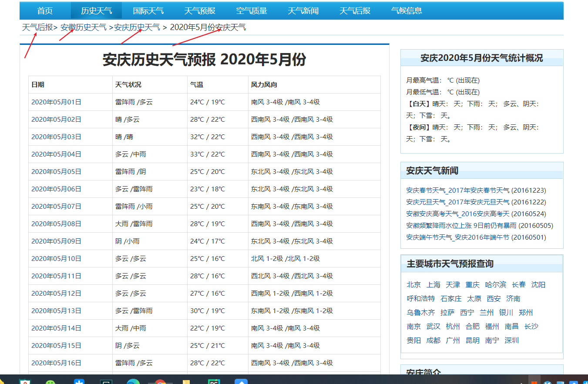This screenshot has height=384, width=588.
Task: Click the 乌鲁木齐 city link
Action: tap(421, 313)
